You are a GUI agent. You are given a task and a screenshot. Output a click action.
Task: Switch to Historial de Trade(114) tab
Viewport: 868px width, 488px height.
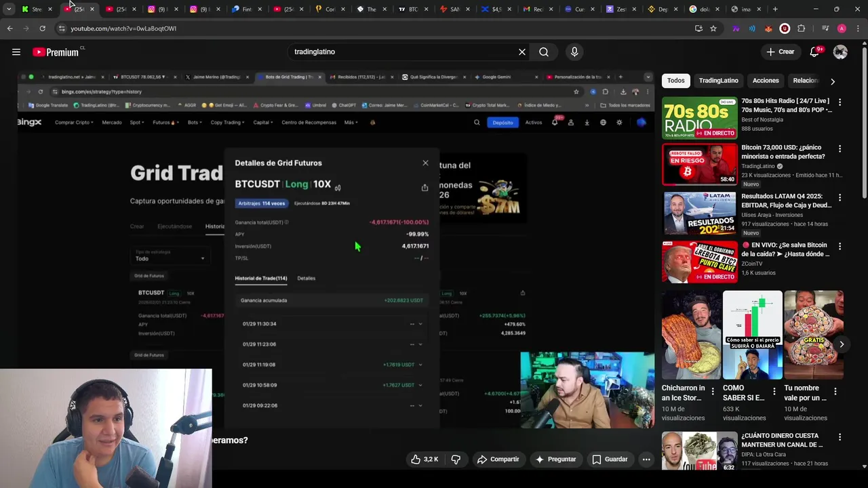point(261,278)
